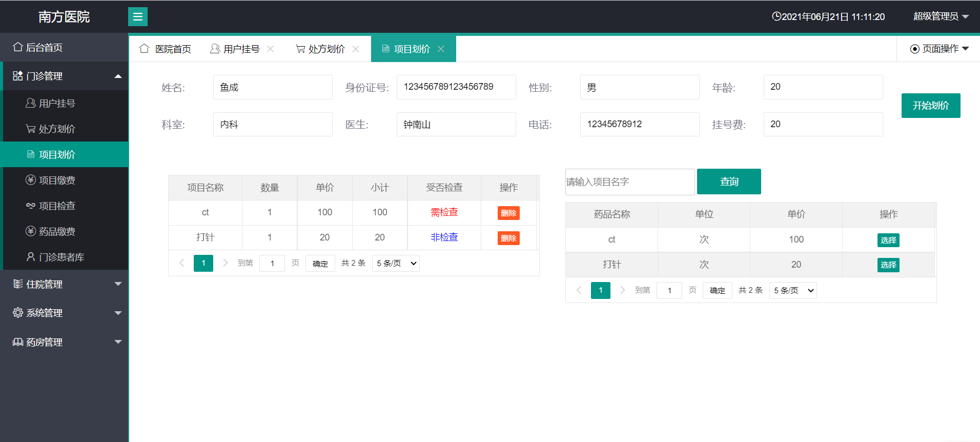
Task: Click the 需检查 link for ct
Action: pos(444,212)
